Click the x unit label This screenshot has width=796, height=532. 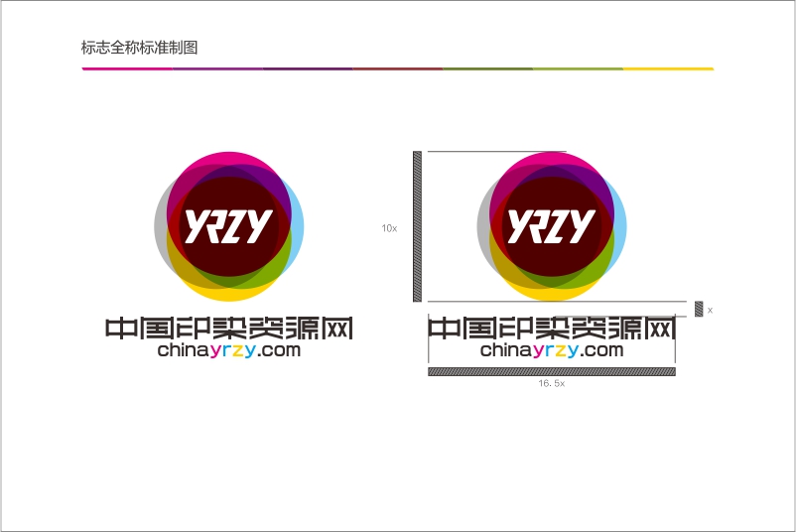point(711,310)
